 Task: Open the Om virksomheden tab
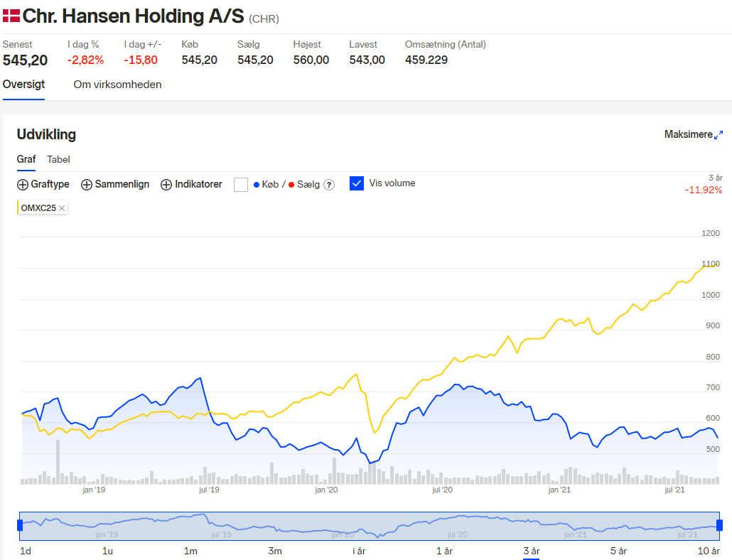(118, 85)
